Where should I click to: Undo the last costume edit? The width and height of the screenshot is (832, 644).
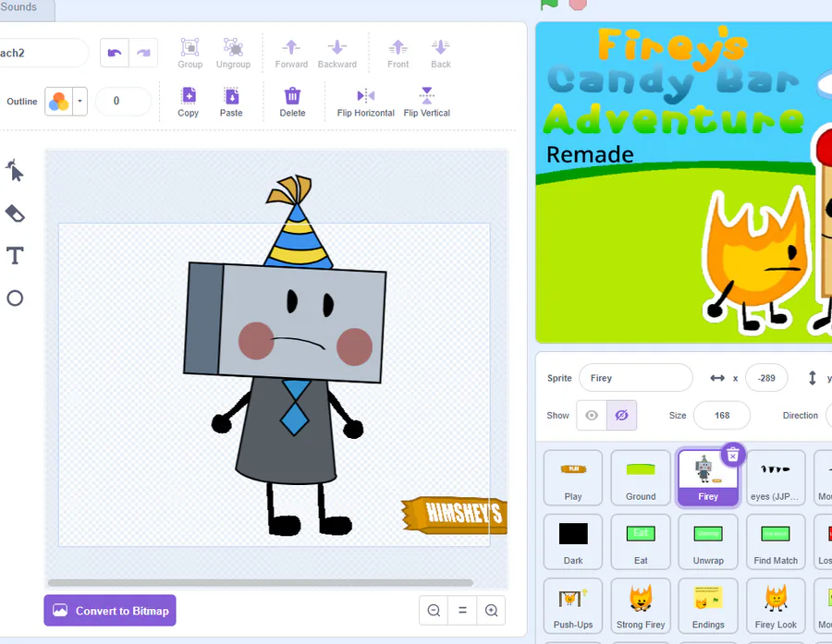115,53
